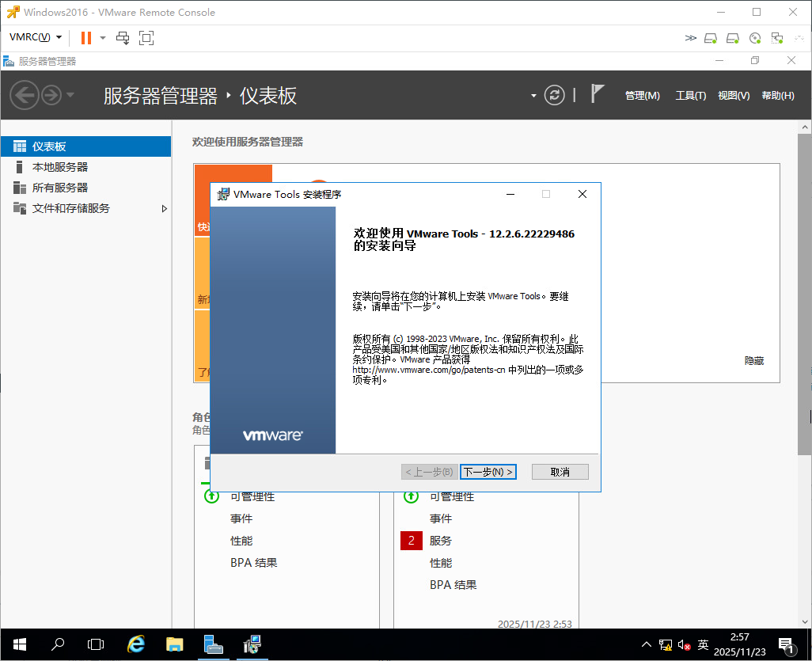Viewport: 812px width, 661px height.
Task: Open taskbar search magnifier
Action: (58, 644)
